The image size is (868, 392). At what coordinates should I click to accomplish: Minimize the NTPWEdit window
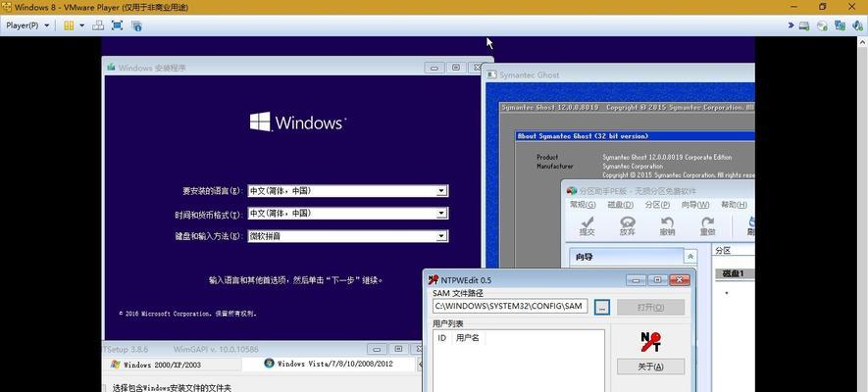point(637,279)
